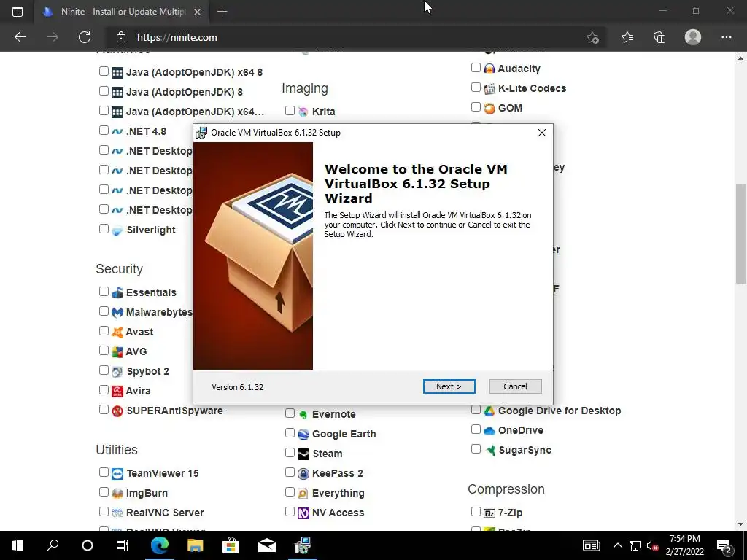Click the NV Access icon
This screenshot has width=747, height=560.
tap(303, 513)
